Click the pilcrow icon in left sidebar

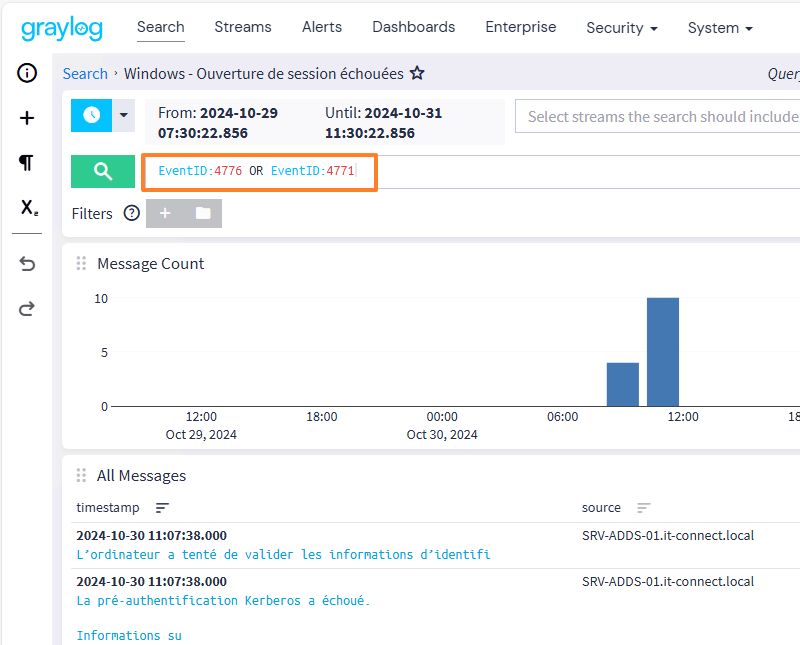point(27,162)
